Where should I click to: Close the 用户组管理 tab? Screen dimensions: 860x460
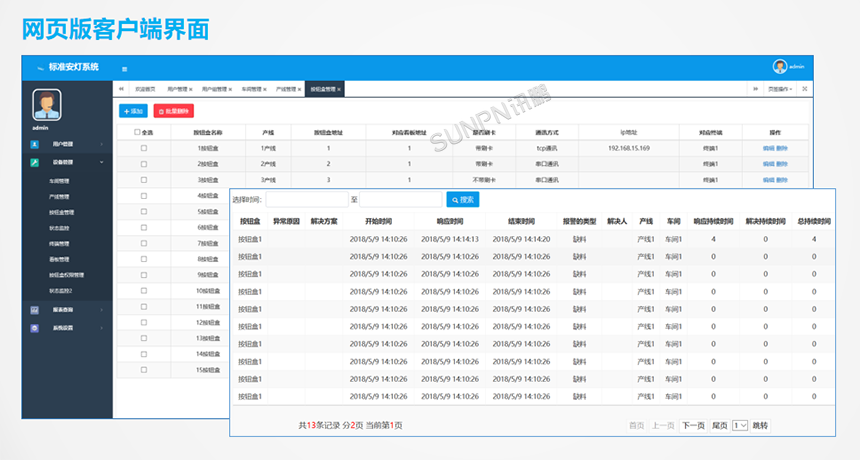click(x=230, y=89)
